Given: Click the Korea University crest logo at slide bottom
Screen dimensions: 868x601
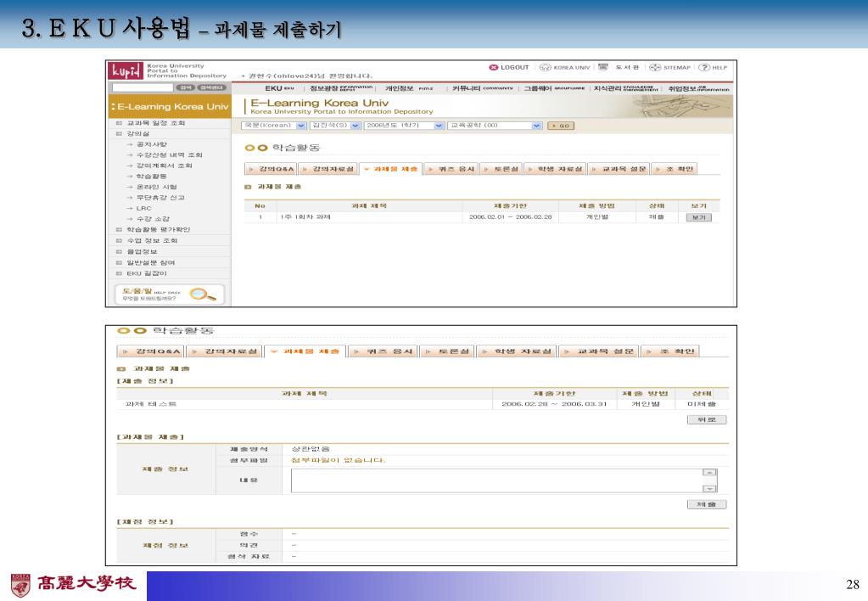Looking at the screenshot, I should [20, 586].
